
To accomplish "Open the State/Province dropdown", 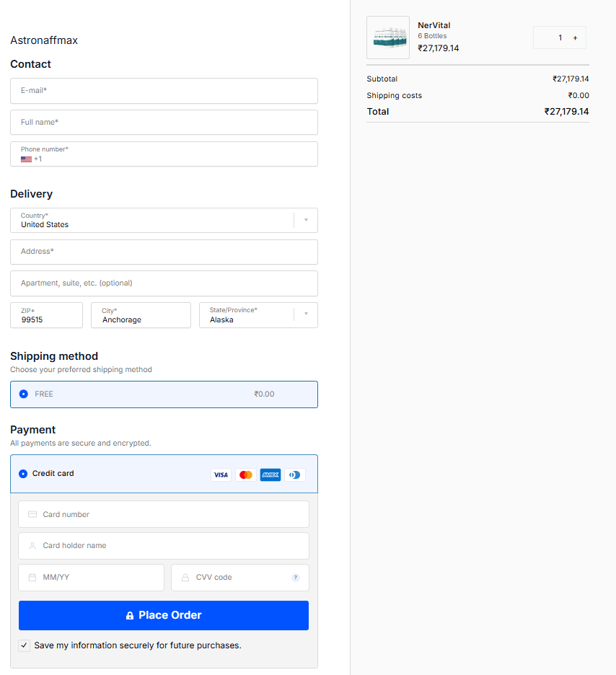I will click(x=305, y=315).
